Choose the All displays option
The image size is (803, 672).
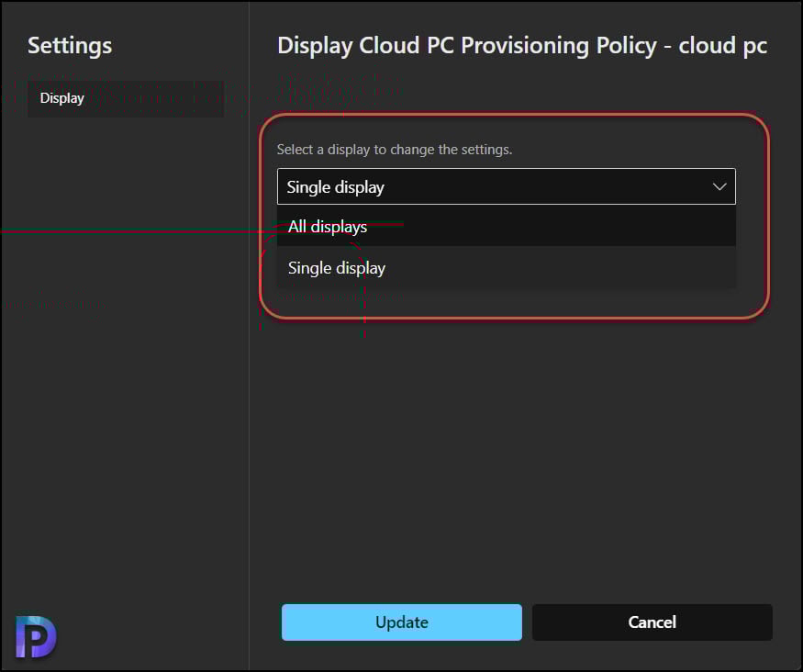[506, 227]
